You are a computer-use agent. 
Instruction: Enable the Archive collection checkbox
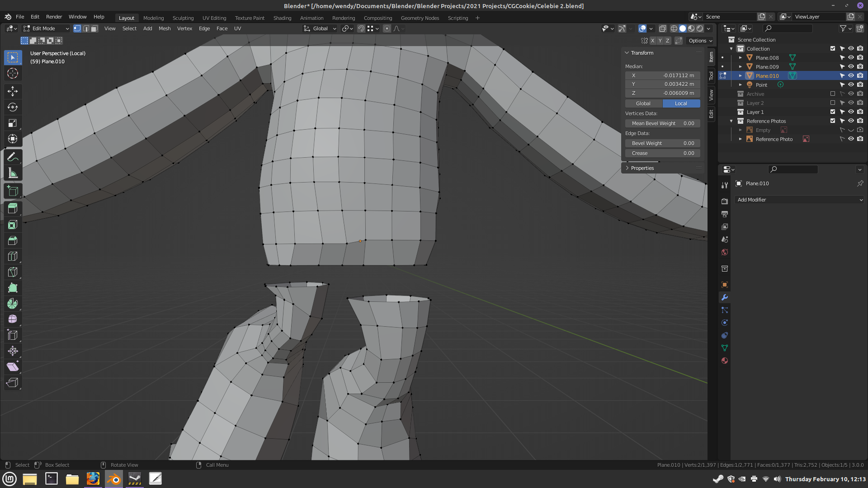pos(833,94)
